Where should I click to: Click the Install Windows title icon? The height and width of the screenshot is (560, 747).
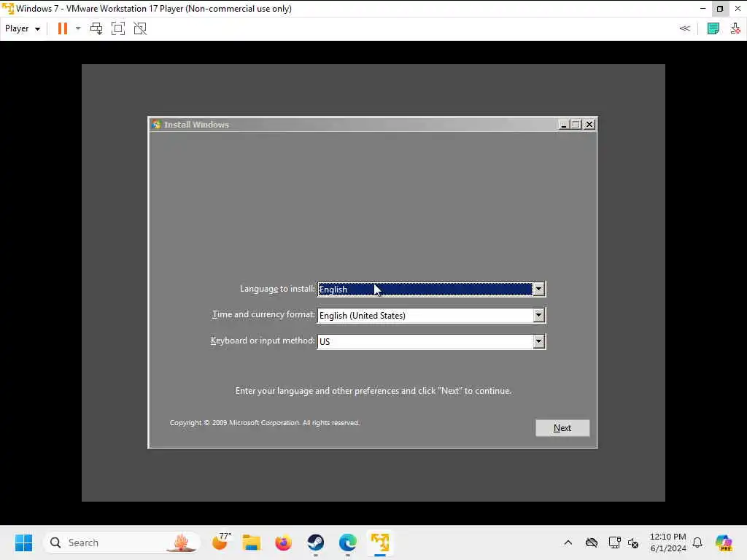(x=156, y=124)
